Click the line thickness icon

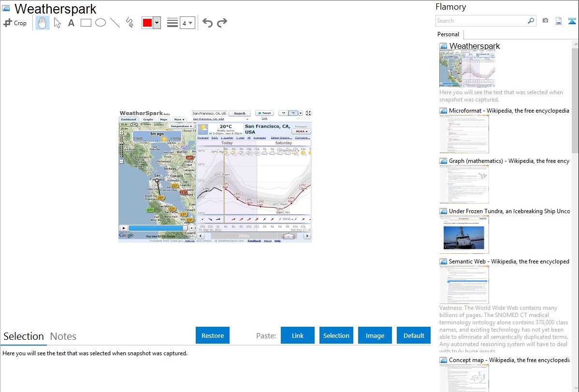[173, 23]
